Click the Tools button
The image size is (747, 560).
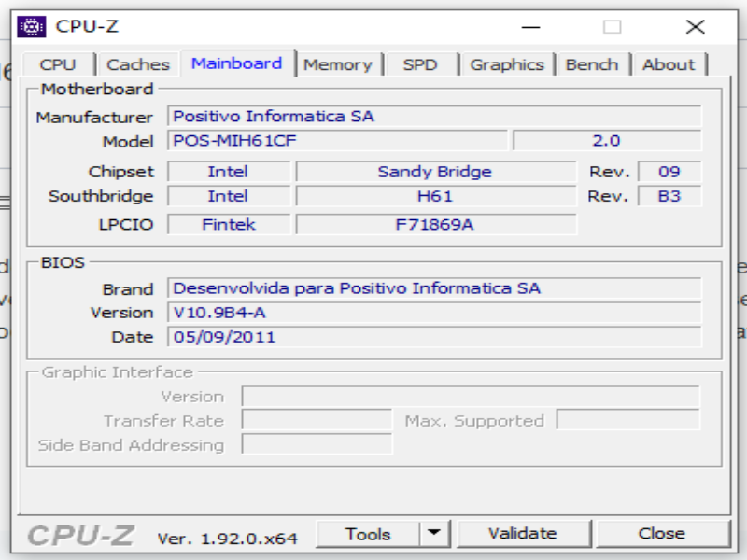pyautogui.click(x=368, y=534)
